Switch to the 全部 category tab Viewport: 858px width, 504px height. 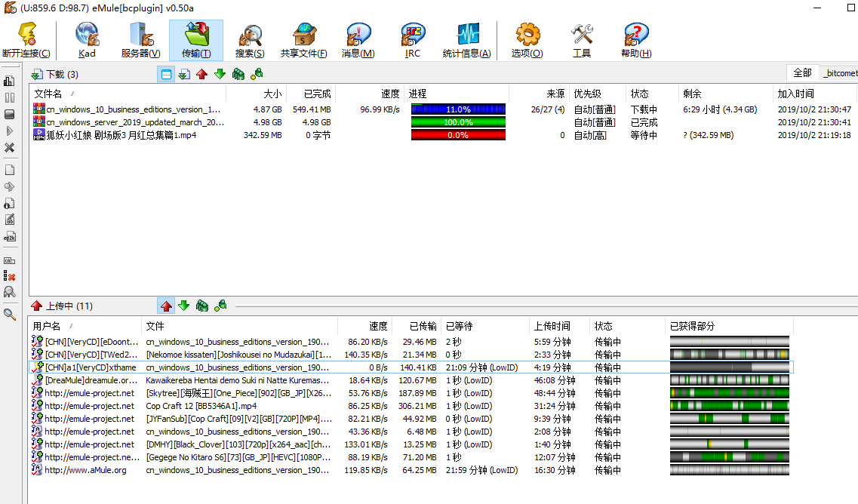click(x=802, y=72)
